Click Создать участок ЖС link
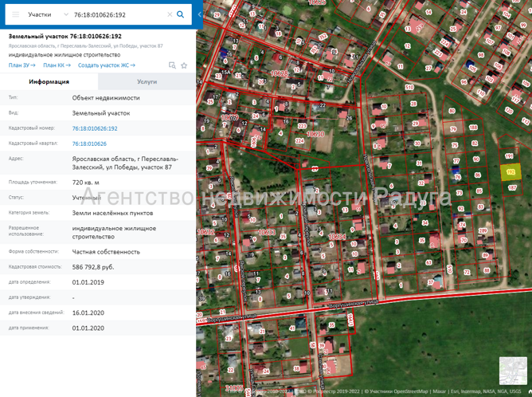Screen dimensions: 532x397 coord(107,65)
